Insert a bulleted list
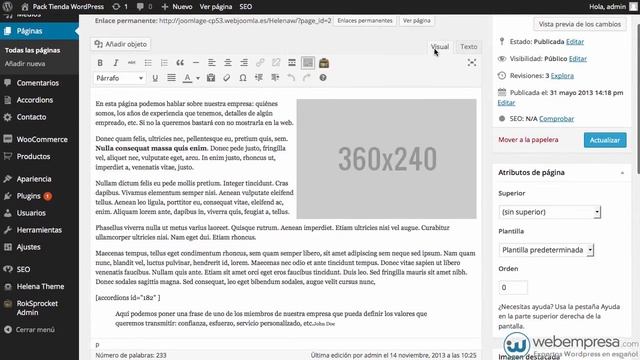Image resolution: width=640 pixels, height=360 pixels. (x=148, y=63)
